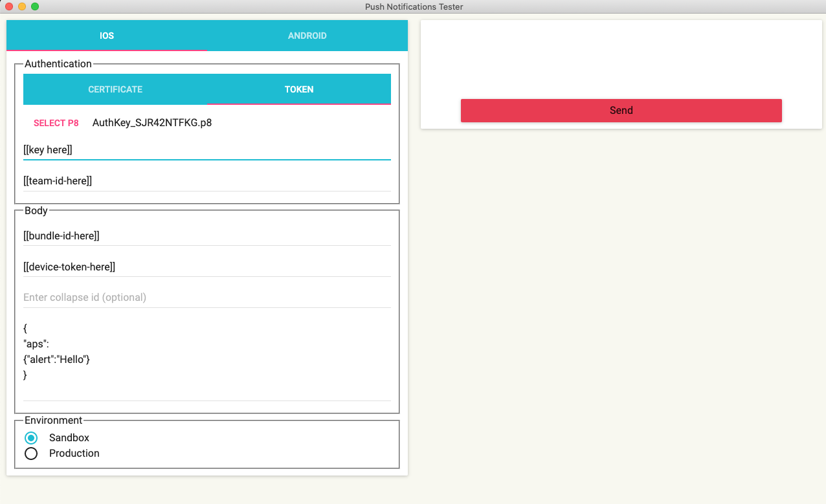Click the collapse id optional field

coord(207,298)
